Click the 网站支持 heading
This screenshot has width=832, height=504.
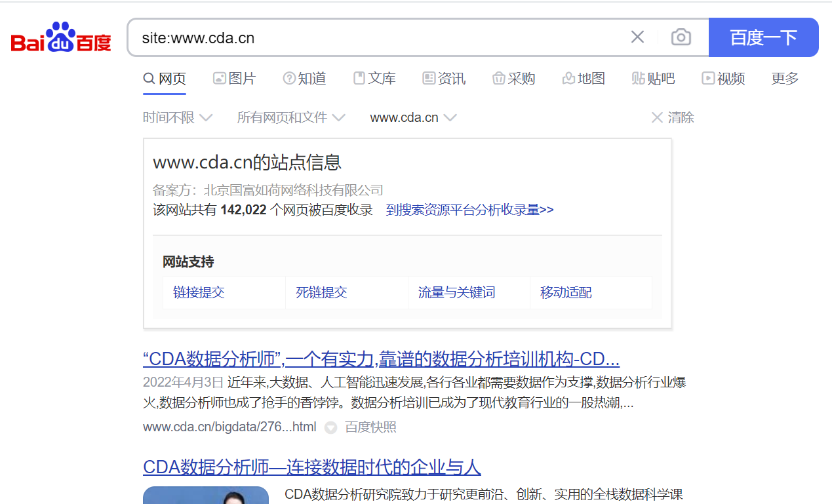coord(188,262)
